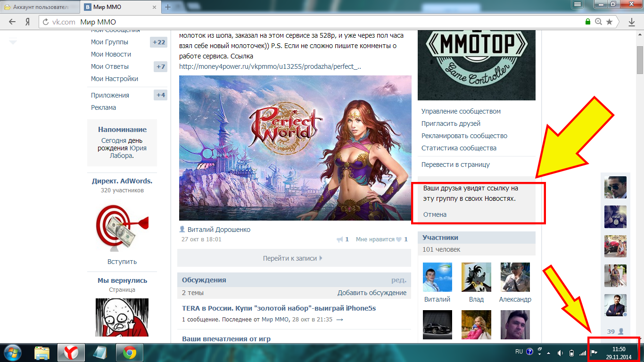This screenshot has width=644, height=362.
Task: Click Добавить обсуждение link
Action: tap(372, 293)
